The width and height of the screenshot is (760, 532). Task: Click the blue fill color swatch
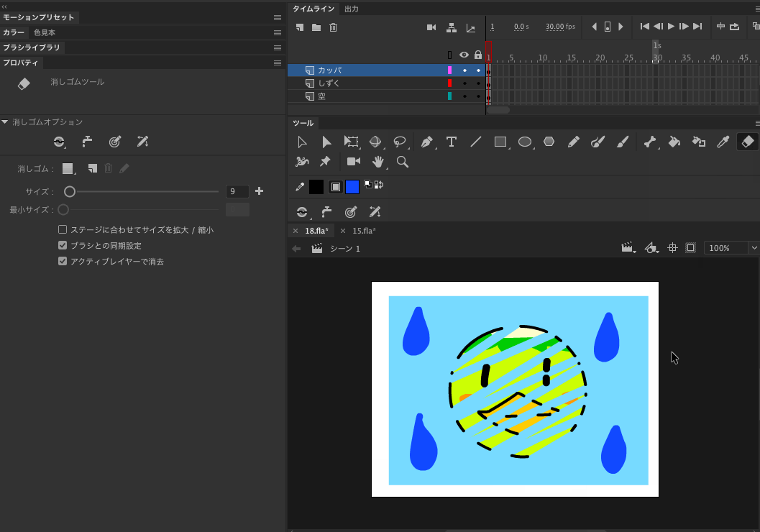tap(352, 185)
